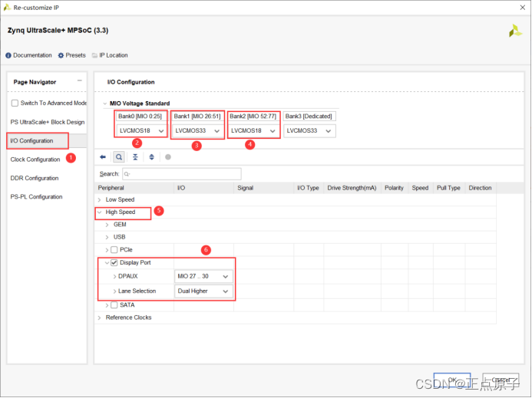Expand the GEM tree row
Screen dimensions: 532x398
pyautogui.click(x=107, y=225)
